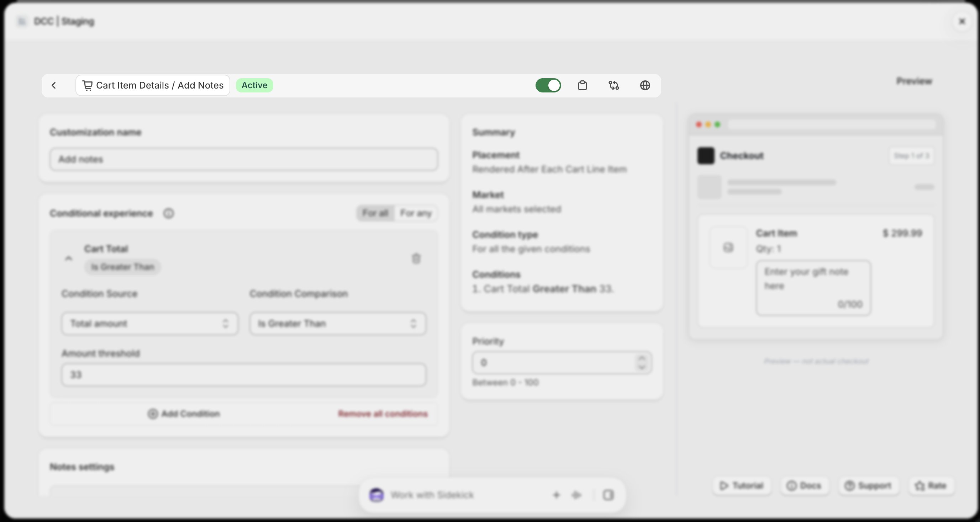Click the Customization name input field
This screenshot has width=980, height=522.
click(x=243, y=159)
